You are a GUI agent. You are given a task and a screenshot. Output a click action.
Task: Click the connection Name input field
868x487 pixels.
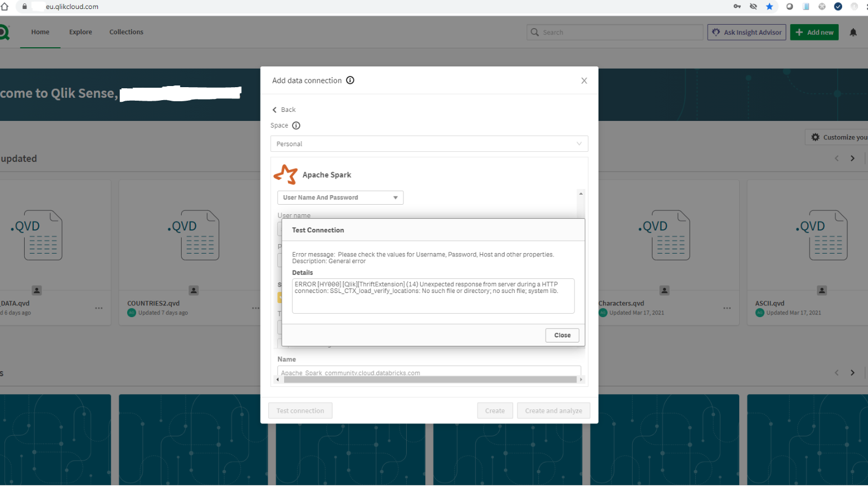pyautogui.click(x=429, y=371)
